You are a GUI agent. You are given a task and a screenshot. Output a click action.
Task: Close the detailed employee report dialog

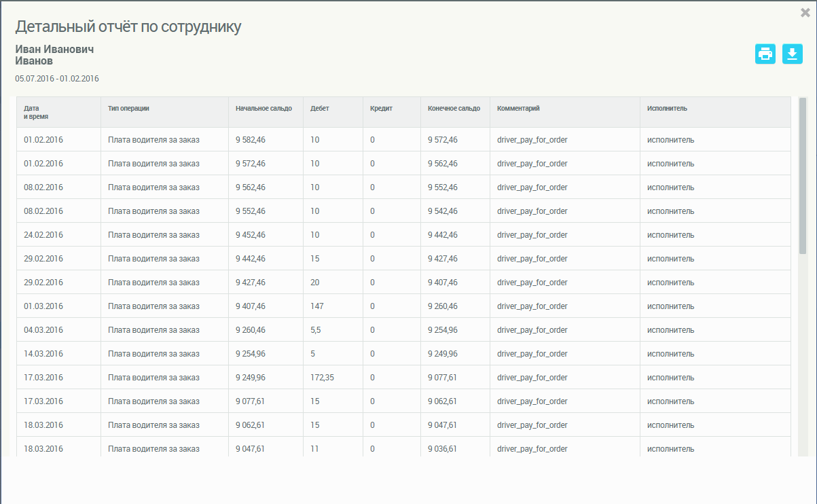(805, 12)
